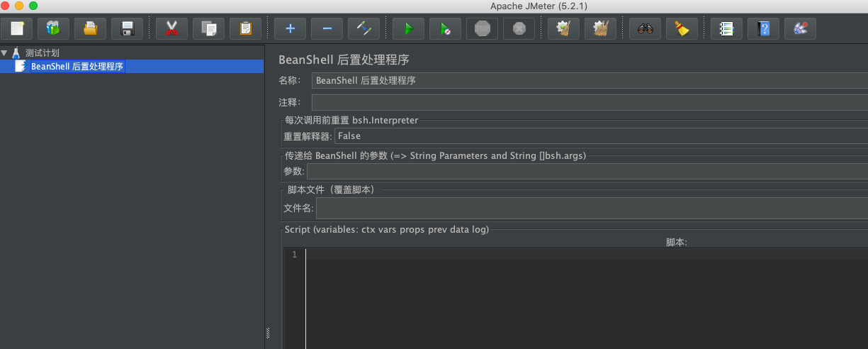Select 测试计划 in the tree
This screenshot has height=349, width=868.
pyautogui.click(x=43, y=52)
